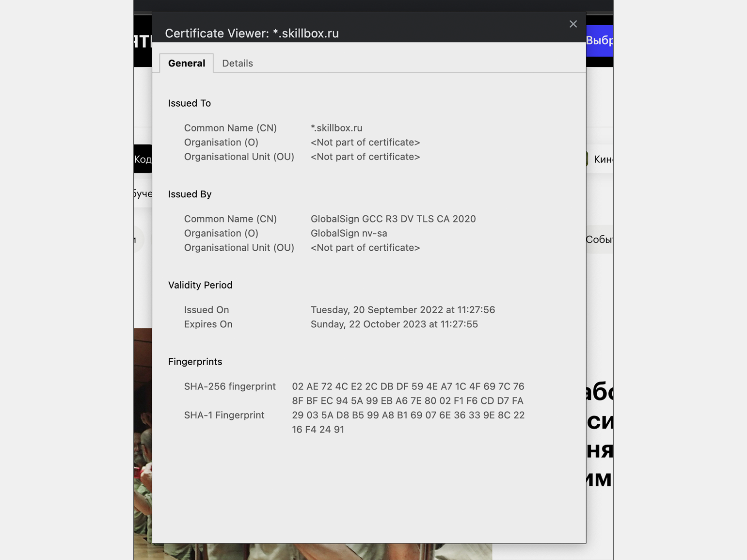Click SHA-256 fingerprint first line value
This screenshot has width=747, height=560.
[408, 386]
